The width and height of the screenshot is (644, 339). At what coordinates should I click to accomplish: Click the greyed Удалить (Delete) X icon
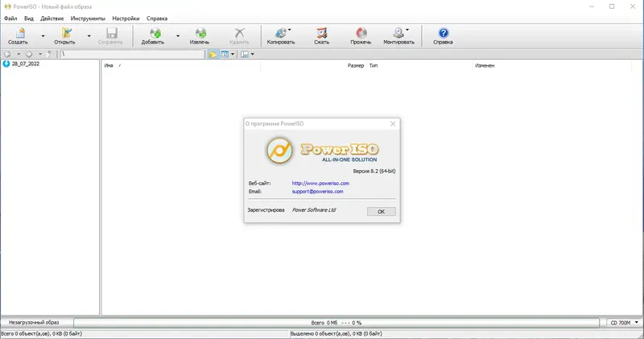pos(239,33)
